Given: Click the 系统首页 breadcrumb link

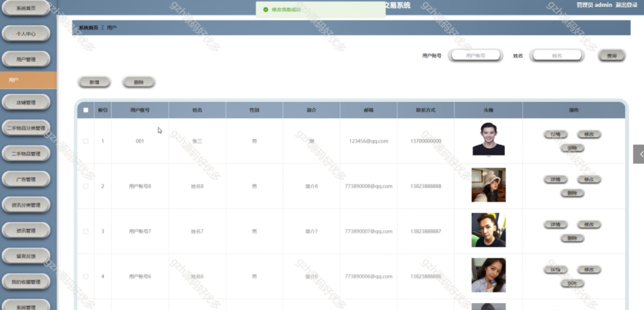Looking at the screenshot, I should pyautogui.click(x=88, y=28).
